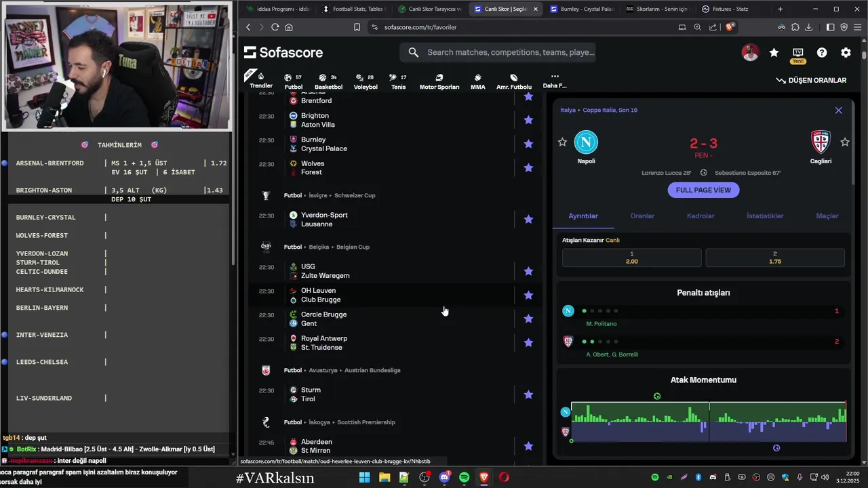The width and height of the screenshot is (868, 488).
Task: Select the odds option 2 at 1.75
Action: [x=775, y=258]
